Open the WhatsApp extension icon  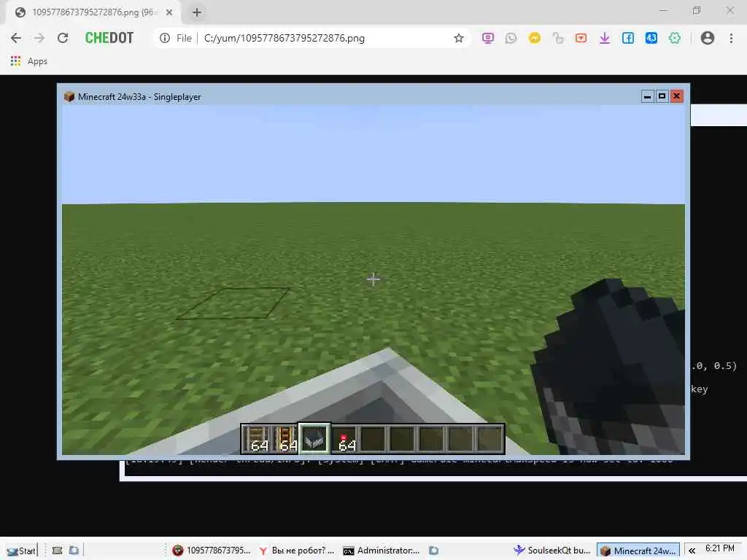(511, 38)
